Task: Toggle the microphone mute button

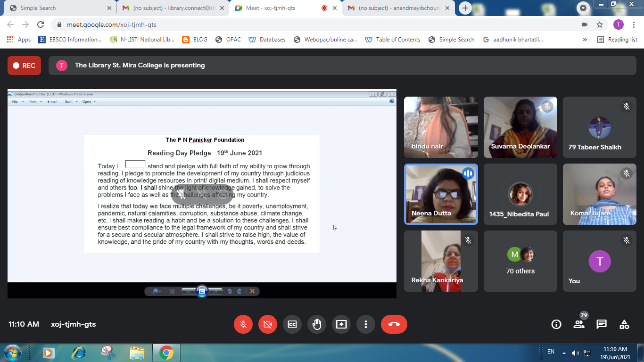Action: pyautogui.click(x=243, y=324)
